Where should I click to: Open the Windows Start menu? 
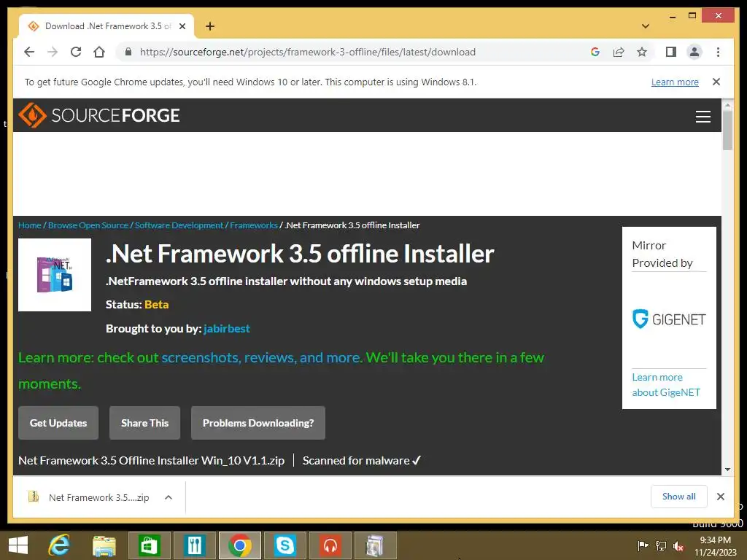point(18,545)
